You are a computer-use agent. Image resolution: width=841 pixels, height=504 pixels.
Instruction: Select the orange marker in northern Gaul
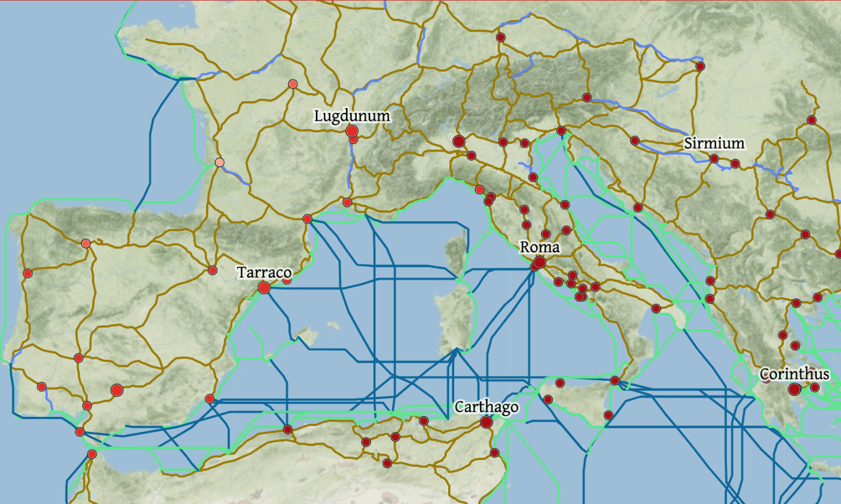pyautogui.click(x=293, y=84)
